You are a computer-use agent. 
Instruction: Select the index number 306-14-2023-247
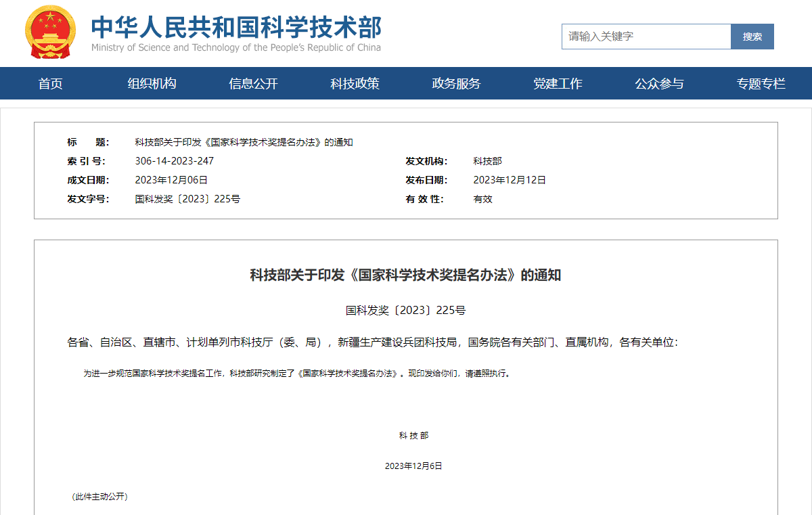175,161
